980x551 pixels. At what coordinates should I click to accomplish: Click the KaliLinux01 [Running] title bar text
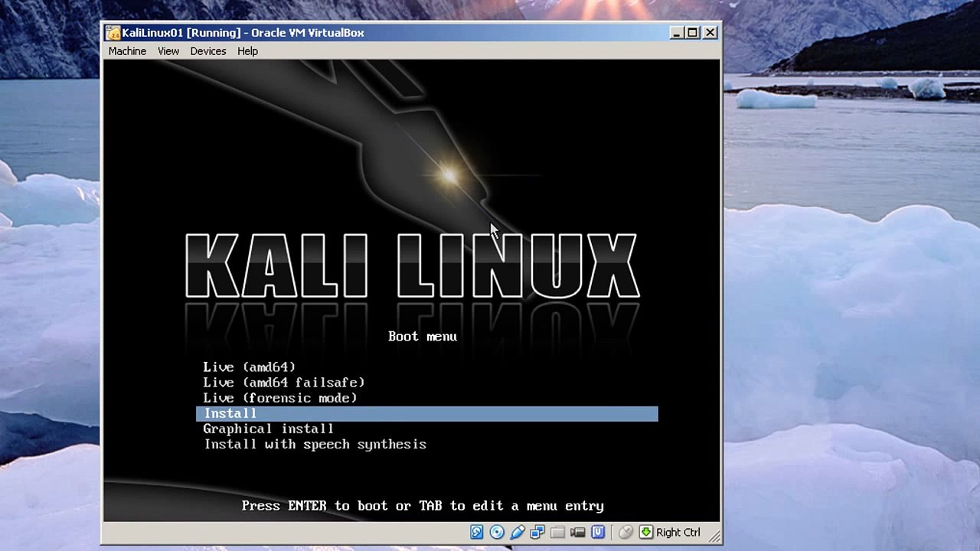(x=243, y=33)
